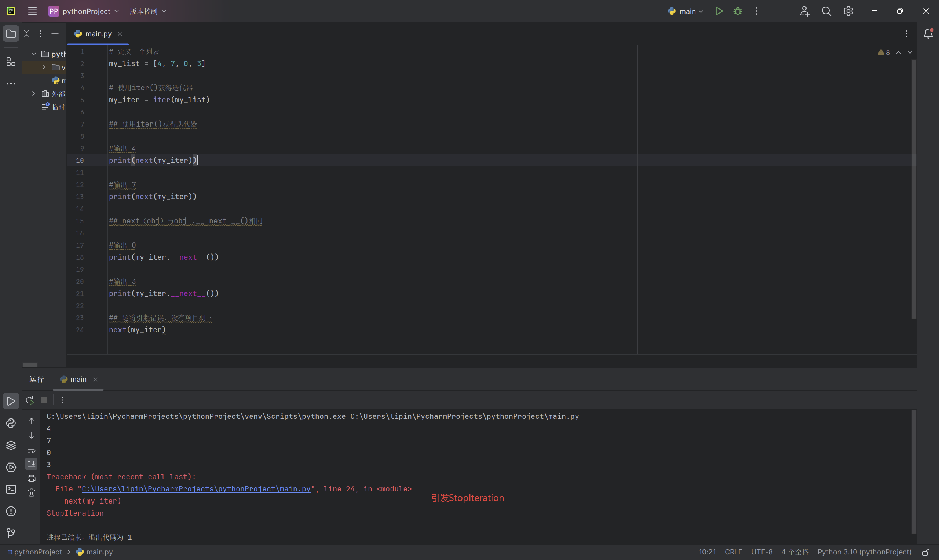The width and height of the screenshot is (939, 560).
Task: Open Services tool window
Action: [11, 467]
